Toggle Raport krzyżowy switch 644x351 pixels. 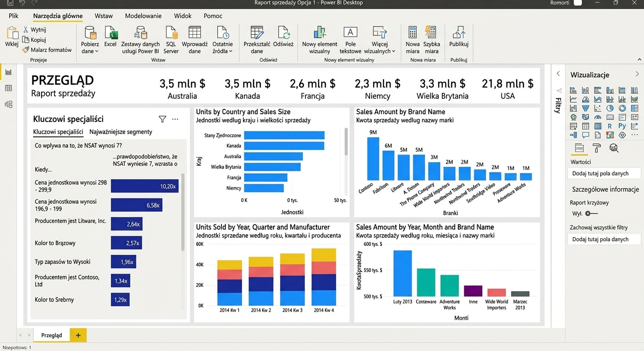[x=591, y=213]
